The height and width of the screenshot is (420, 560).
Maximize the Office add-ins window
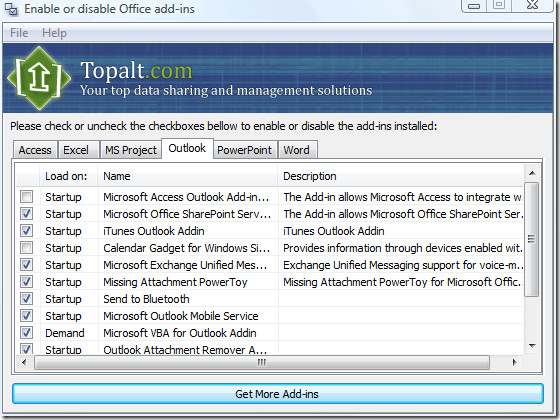(499, 5)
